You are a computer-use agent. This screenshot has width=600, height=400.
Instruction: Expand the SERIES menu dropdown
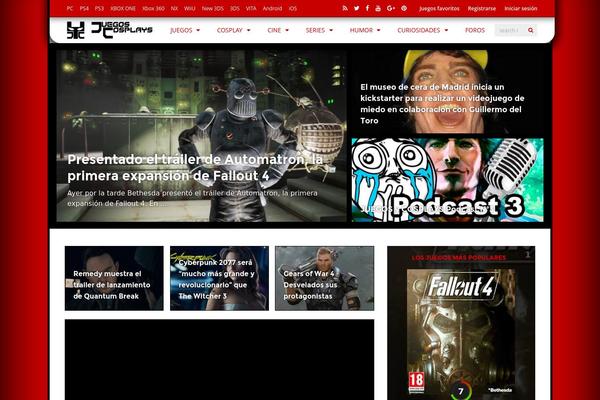pyautogui.click(x=319, y=30)
